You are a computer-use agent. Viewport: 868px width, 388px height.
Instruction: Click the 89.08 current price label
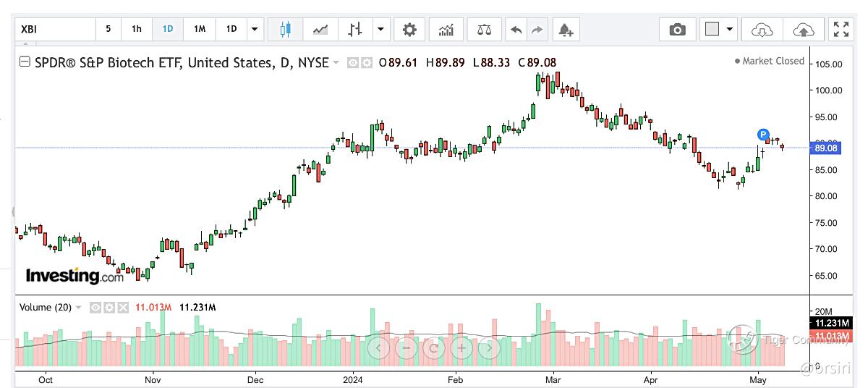tap(826, 148)
